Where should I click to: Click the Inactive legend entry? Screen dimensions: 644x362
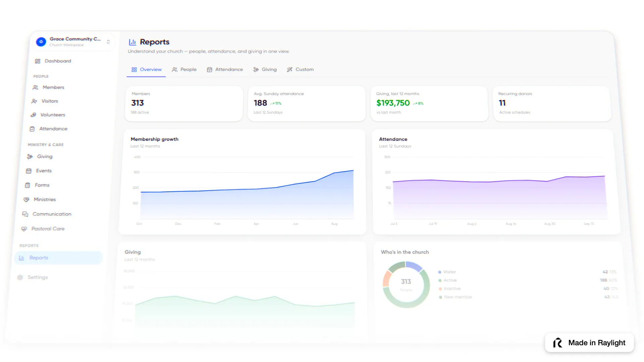coord(450,289)
